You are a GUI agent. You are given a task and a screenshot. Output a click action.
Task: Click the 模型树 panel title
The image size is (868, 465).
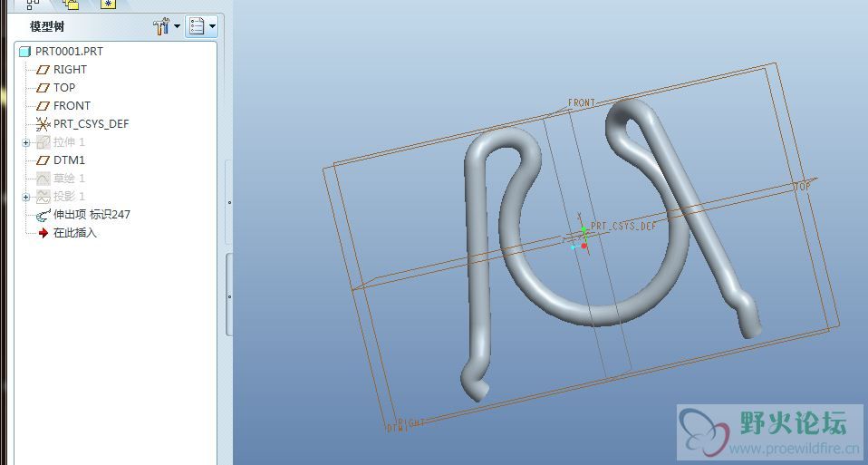pos(47,26)
